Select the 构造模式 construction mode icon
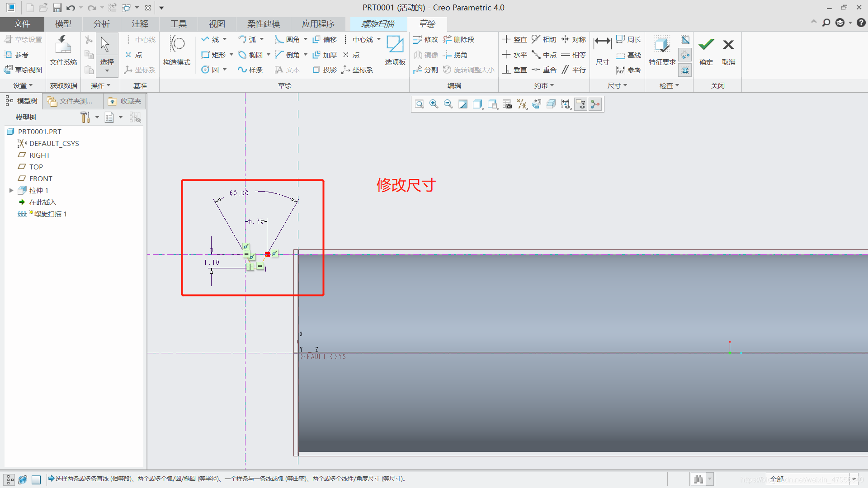868x488 pixels. click(x=177, y=45)
